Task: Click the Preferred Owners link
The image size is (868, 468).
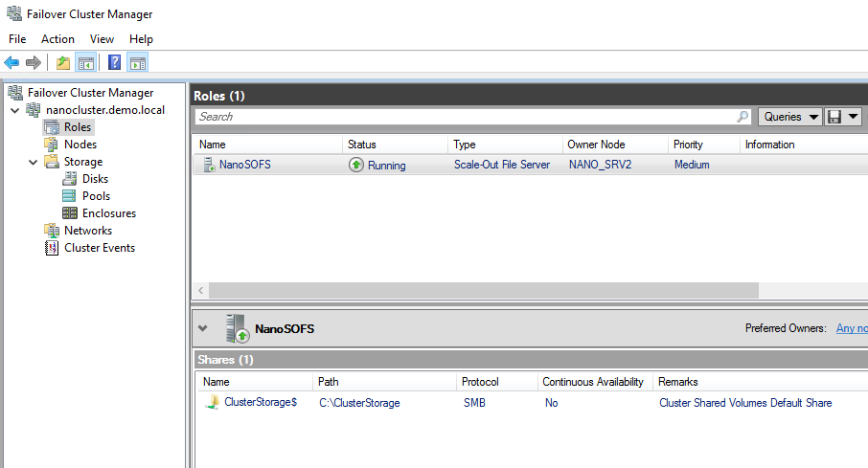Action: point(852,328)
